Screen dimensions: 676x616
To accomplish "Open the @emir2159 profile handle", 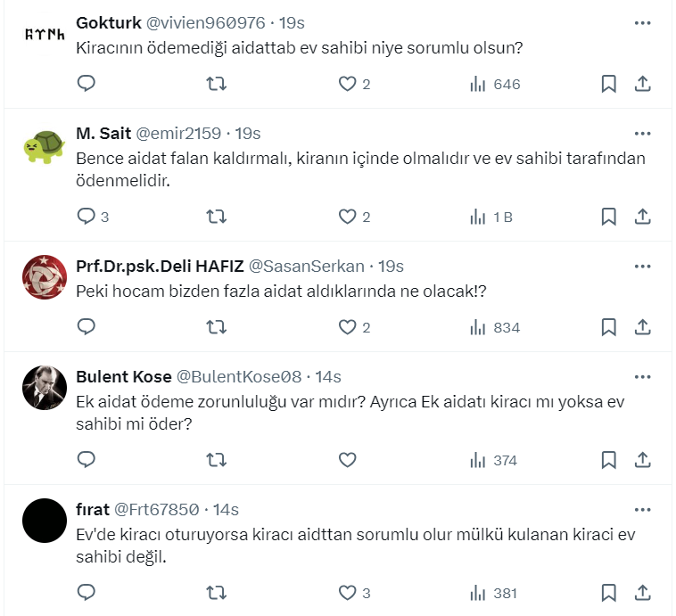I will pos(177,134).
